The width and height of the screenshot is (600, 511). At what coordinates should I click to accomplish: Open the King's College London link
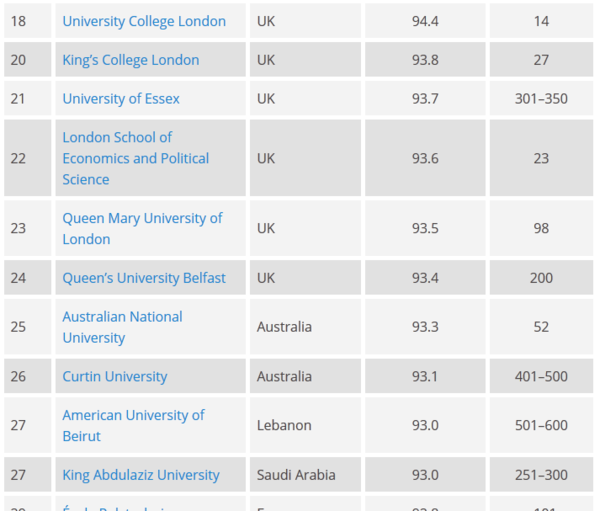click(x=130, y=60)
